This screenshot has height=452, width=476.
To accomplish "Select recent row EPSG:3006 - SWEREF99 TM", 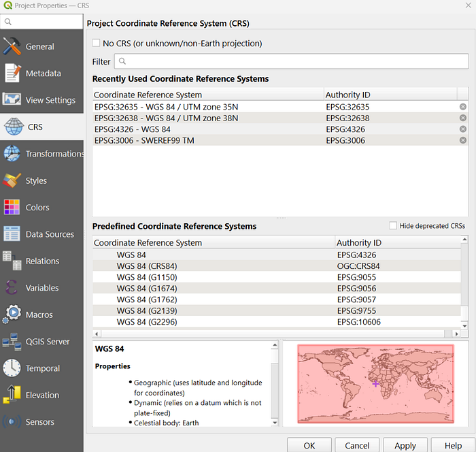I will [x=280, y=140].
